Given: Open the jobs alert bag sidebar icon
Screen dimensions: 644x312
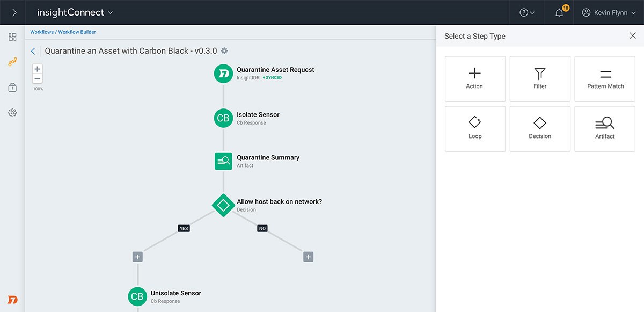Looking at the screenshot, I should coord(12,88).
